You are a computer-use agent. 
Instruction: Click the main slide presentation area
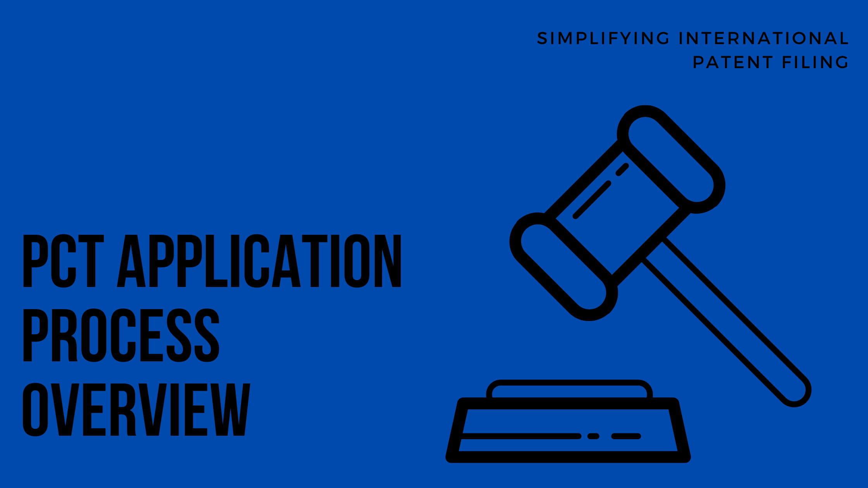click(434, 244)
